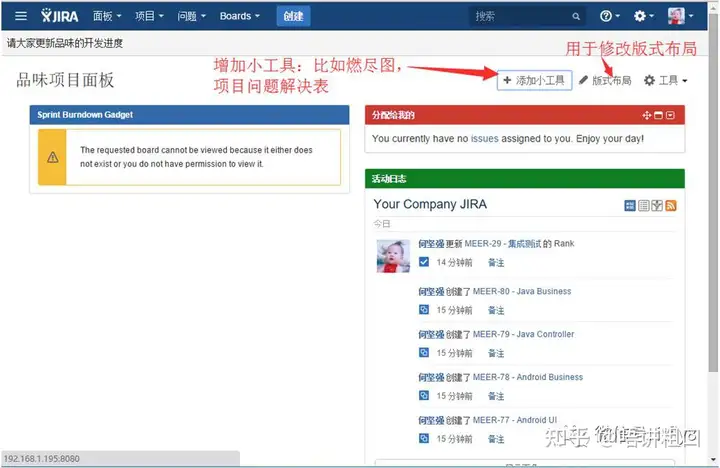Open the MEER-78 Android Business issue

[528, 377]
